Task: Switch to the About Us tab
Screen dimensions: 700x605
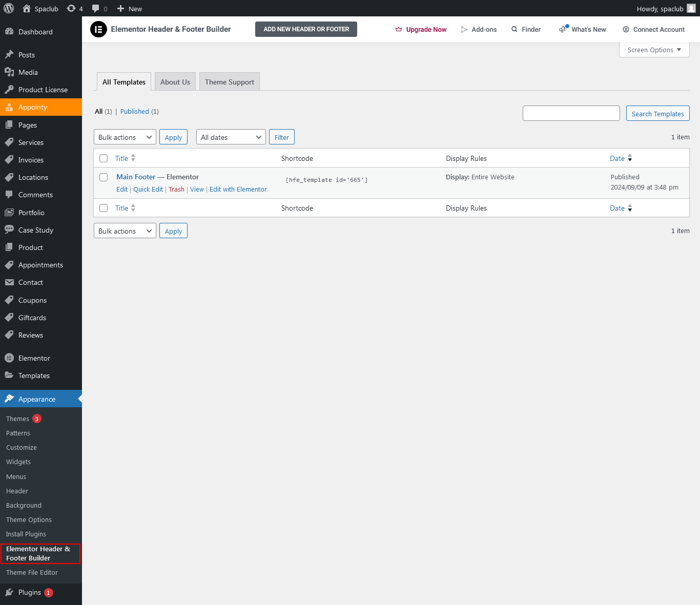Action: click(x=175, y=82)
